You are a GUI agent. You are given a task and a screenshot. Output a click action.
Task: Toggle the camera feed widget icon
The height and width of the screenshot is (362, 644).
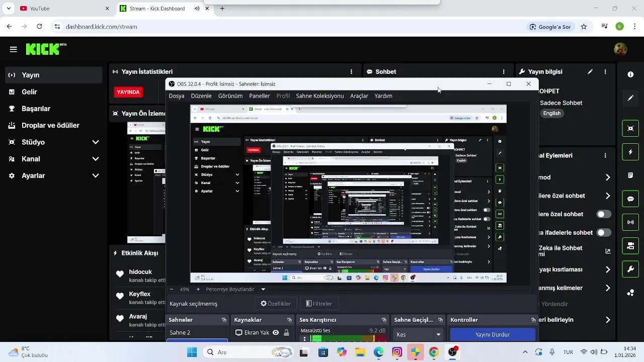coord(630,246)
